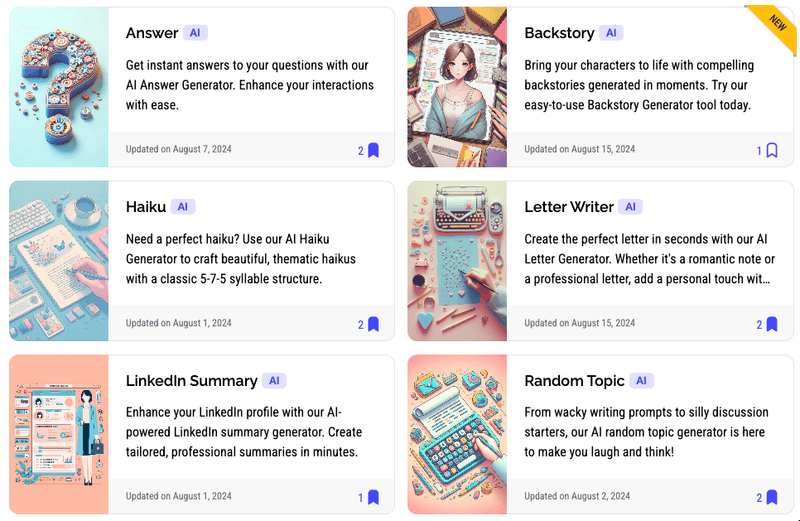Open LinkedIn Summary title link
The height and width of the screenshot is (521, 800).
(x=191, y=381)
